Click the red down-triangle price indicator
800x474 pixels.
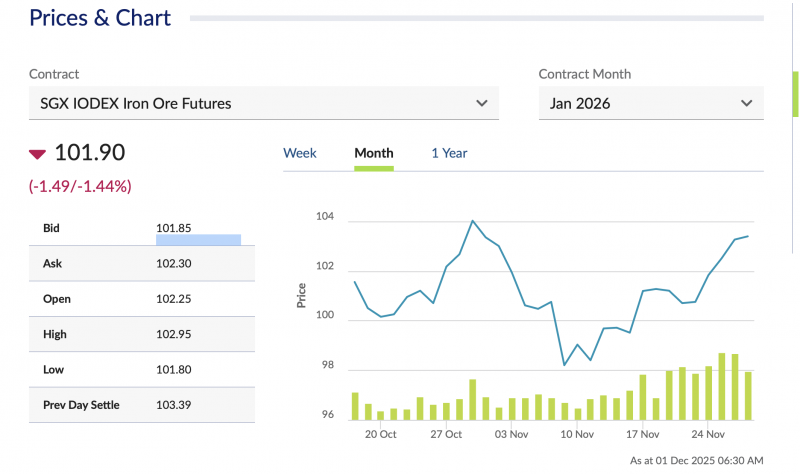pos(38,154)
